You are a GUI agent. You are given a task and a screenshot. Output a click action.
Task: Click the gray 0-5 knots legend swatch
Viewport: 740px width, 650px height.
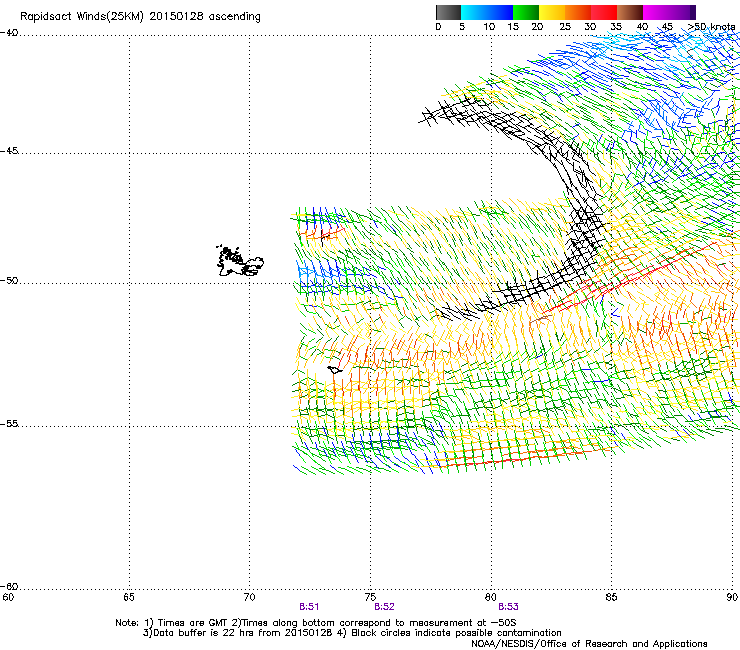448,12
